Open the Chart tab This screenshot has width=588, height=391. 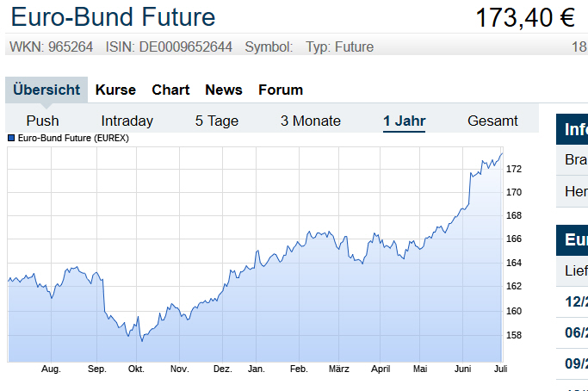click(x=170, y=90)
